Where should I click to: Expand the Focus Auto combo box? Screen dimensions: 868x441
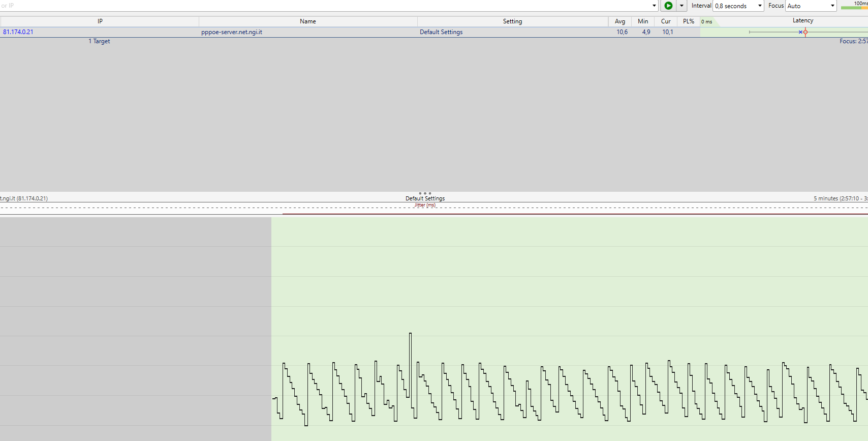(x=811, y=6)
